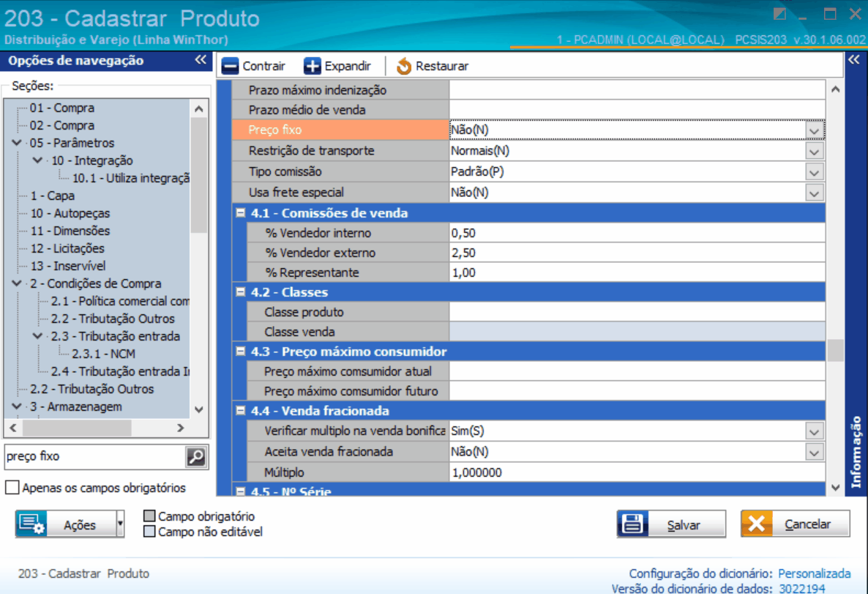Click Restaurar in the toolbar
Viewport: 868px width, 594px height.
point(433,66)
